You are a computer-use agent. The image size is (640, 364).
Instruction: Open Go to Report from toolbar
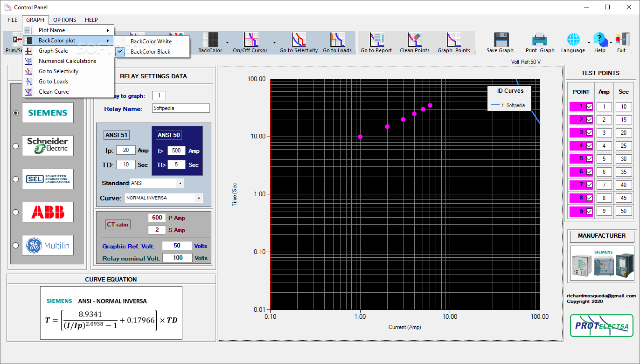(376, 40)
